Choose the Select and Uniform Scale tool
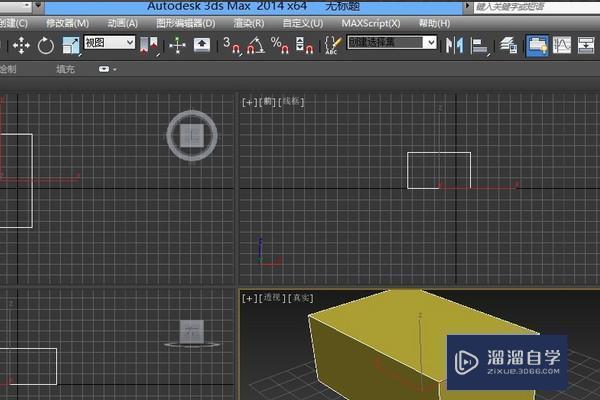Viewport: 600px width, 400px height. tap(71, 45)
